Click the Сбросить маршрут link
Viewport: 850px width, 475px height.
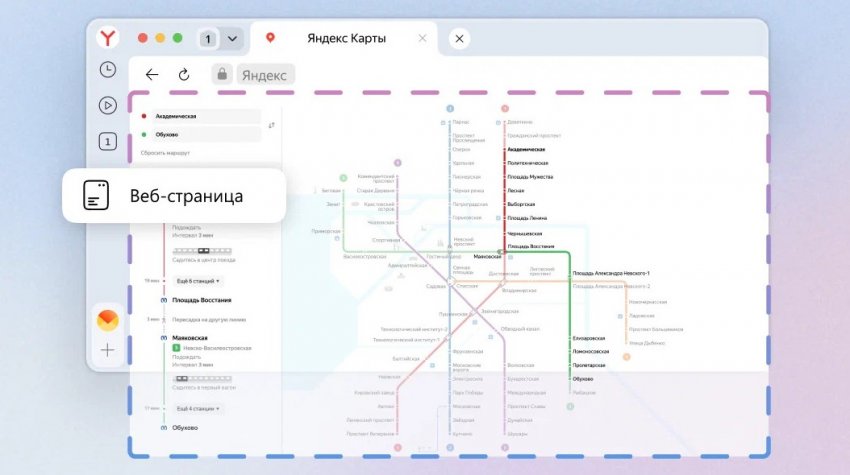pos(165,152)
